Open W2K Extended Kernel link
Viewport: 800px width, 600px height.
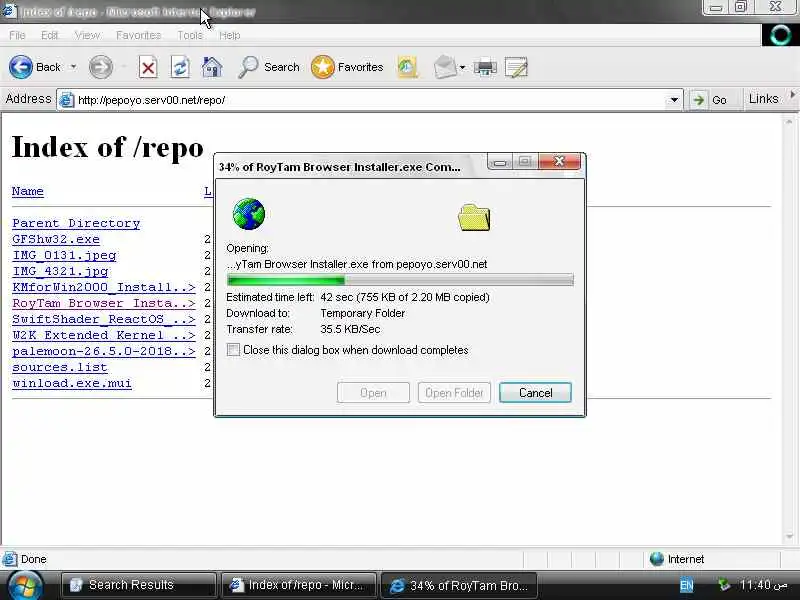click(104, 335)
